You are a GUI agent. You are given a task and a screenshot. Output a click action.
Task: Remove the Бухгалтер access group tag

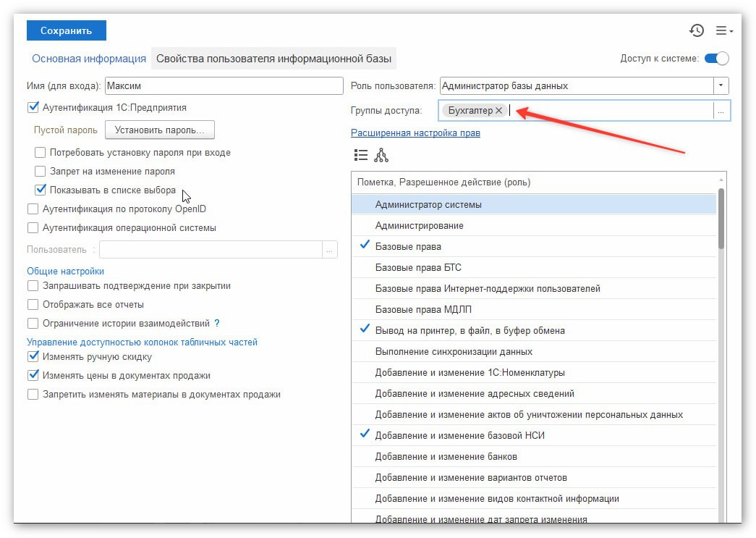499,111
